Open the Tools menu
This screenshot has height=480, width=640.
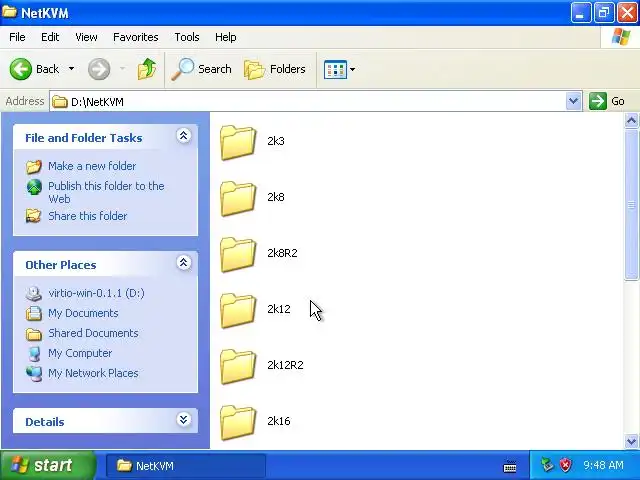[x=187, y=37]
